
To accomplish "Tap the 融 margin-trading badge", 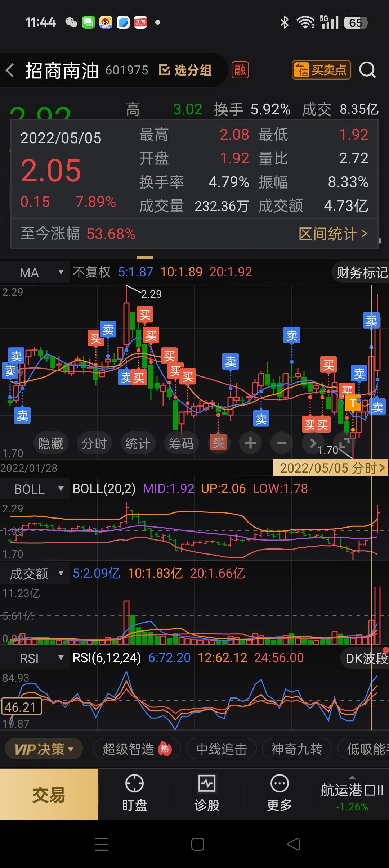I will (240, 70).
